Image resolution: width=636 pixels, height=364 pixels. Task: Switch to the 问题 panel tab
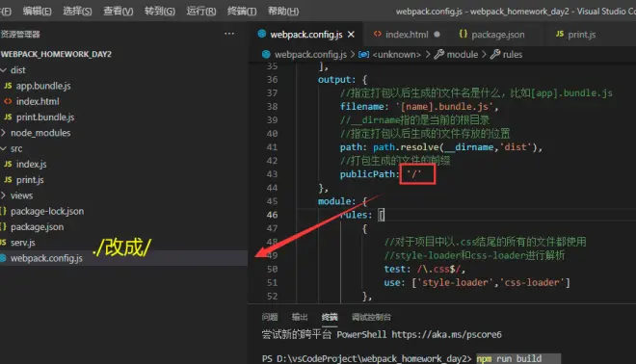[x=270, y=317]
